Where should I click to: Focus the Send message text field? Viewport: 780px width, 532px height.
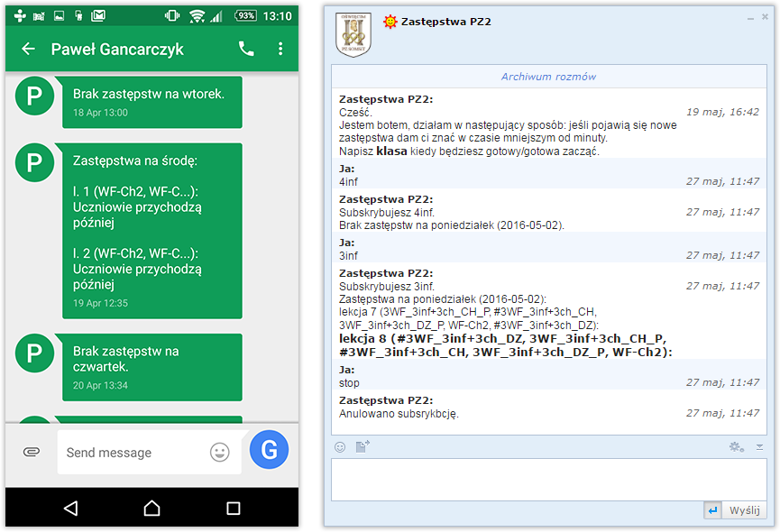click(x=135, y=453)
